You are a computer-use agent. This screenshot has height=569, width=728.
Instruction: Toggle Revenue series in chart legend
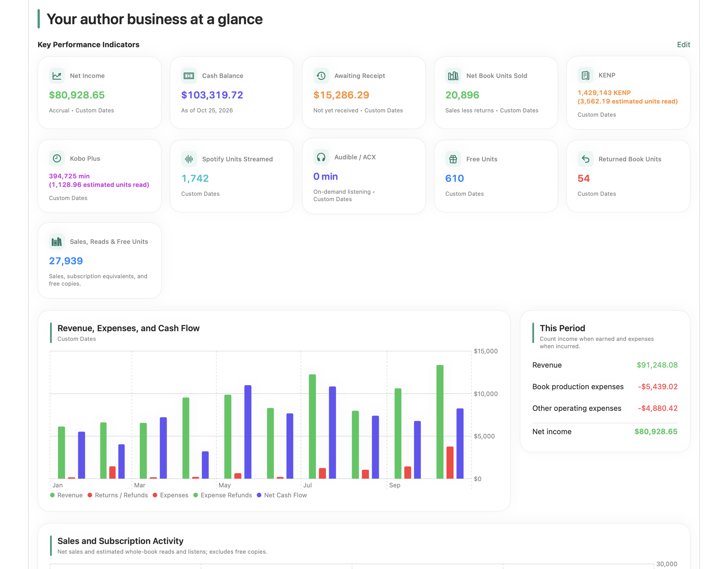[x=66, y=495]
